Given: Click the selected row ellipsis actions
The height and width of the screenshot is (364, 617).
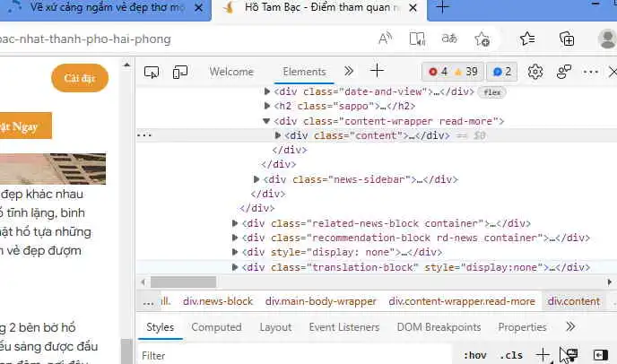Looking at the screenshot, I should (144, 135).
